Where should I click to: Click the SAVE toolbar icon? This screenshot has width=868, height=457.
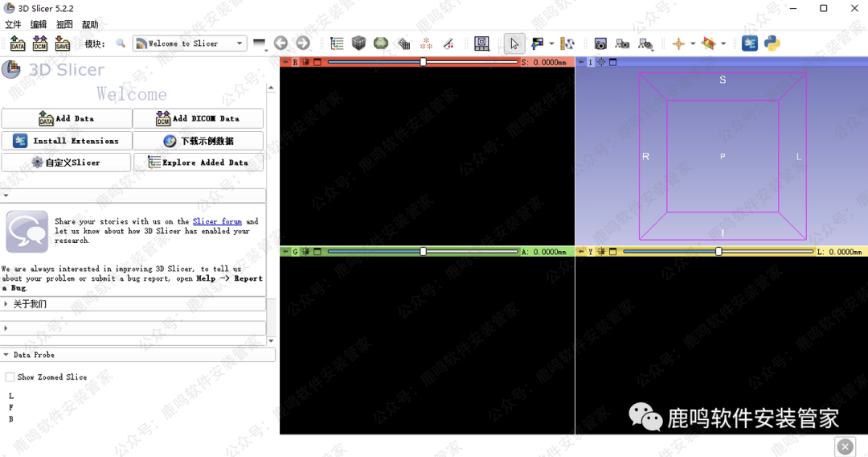click(62, 44)
